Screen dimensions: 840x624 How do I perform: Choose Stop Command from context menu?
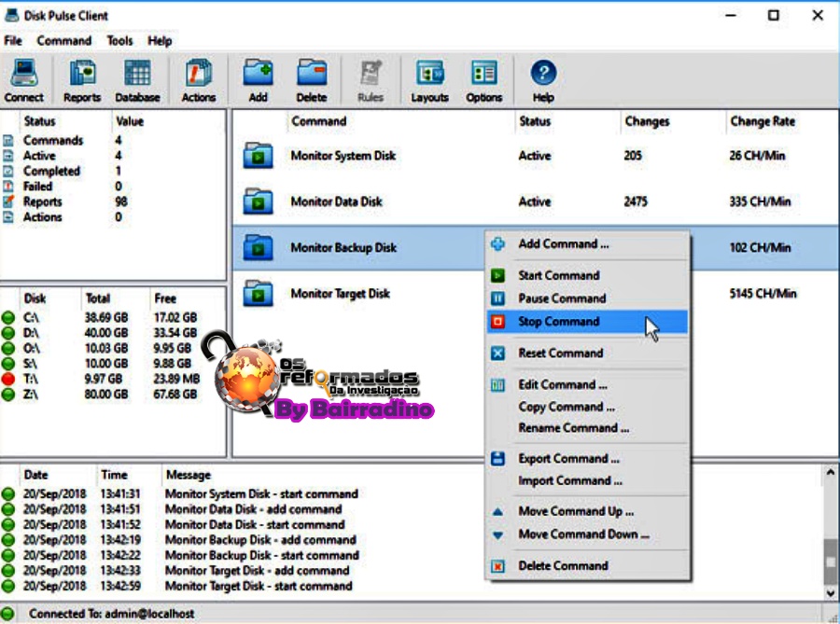click(587, 321)
